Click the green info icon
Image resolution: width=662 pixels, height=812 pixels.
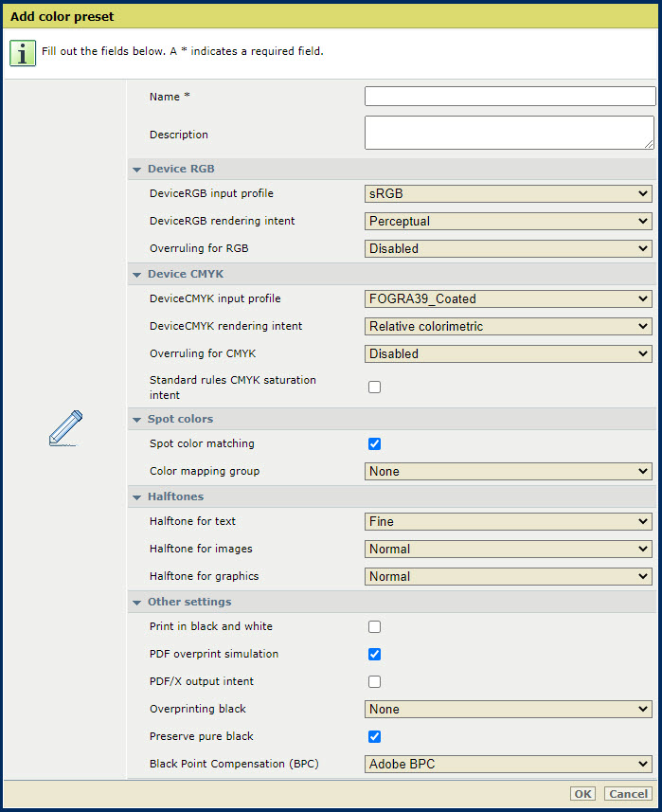pyautogui.click(x=23, y=52)
